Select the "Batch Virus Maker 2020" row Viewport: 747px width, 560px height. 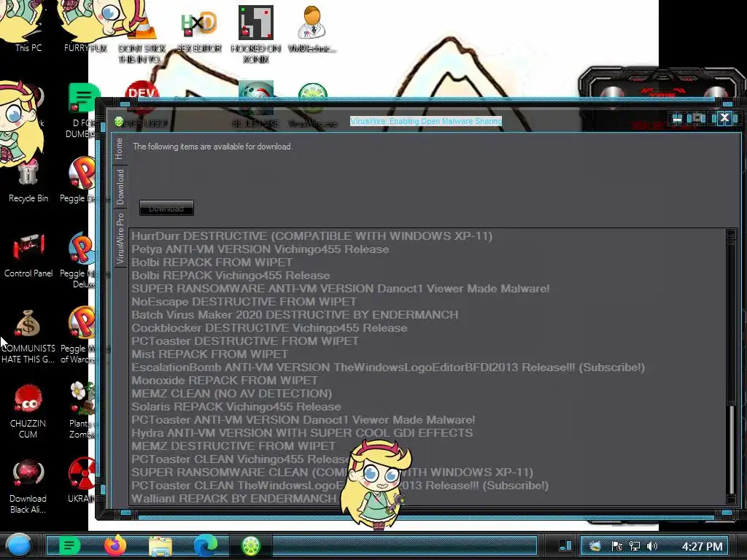pos(427,315)
